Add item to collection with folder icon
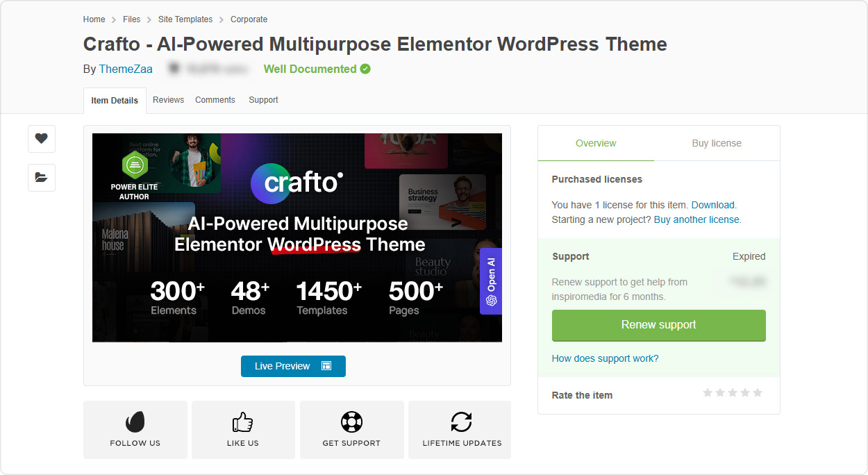The width and height of the screenshot is (868, 475). (42, 178)
